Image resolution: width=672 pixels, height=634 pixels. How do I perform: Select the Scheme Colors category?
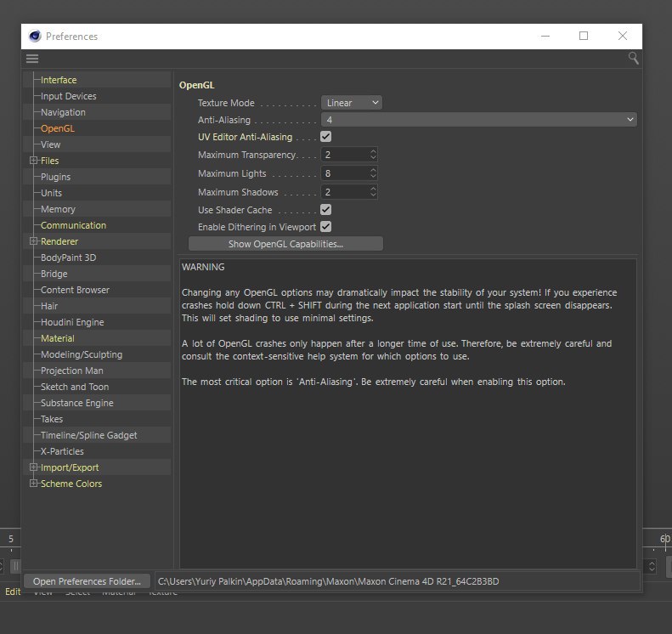tap(71, 484)
